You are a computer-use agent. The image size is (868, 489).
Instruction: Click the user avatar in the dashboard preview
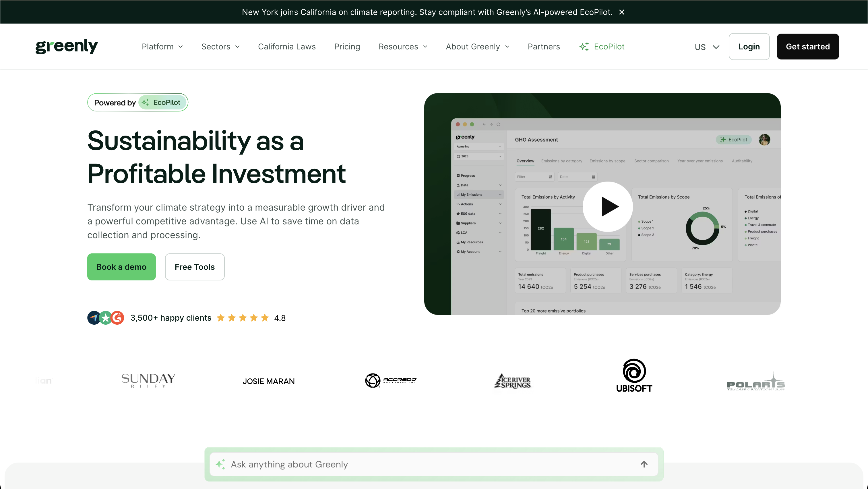click(x=764, y=140)
